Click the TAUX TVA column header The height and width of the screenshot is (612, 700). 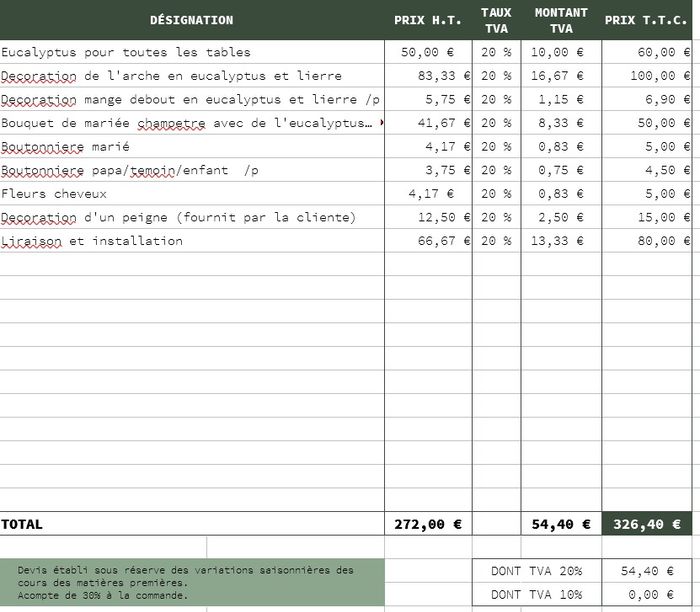(496, 20)
